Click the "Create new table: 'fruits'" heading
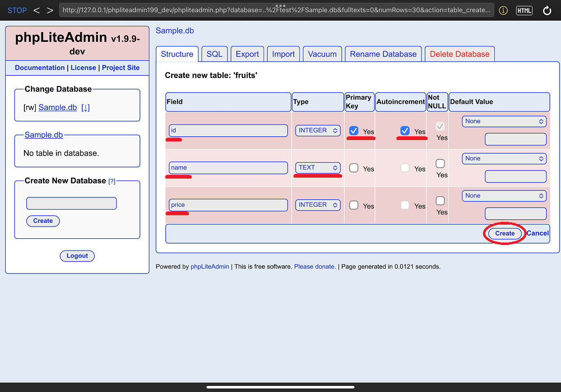561x392 pixels. [x=211, y=76]
